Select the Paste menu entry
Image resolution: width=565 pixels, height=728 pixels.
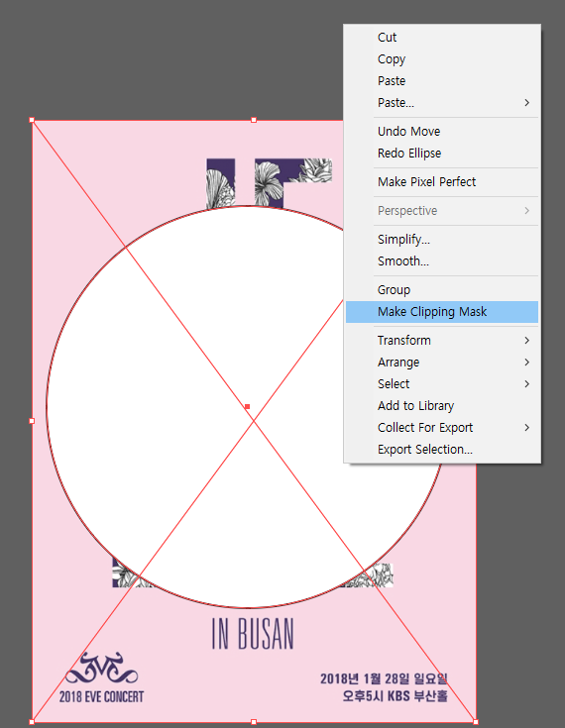[x=442, y=81]
